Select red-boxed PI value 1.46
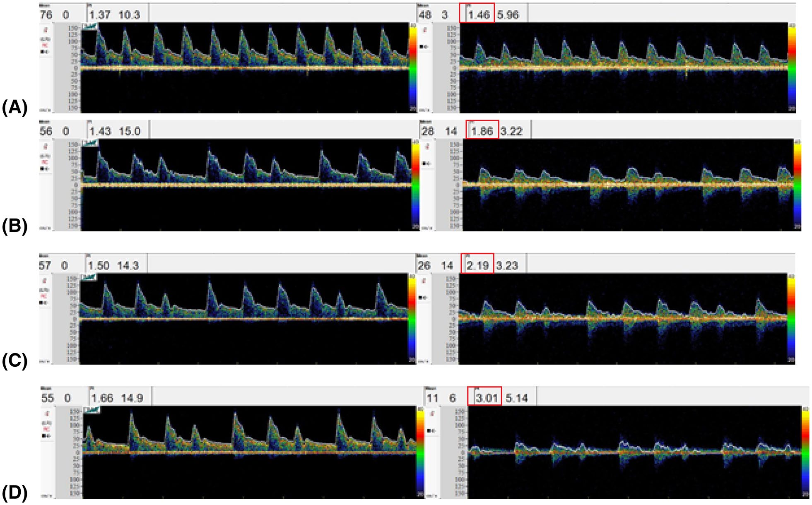812x505 pixels. (479, 15)
